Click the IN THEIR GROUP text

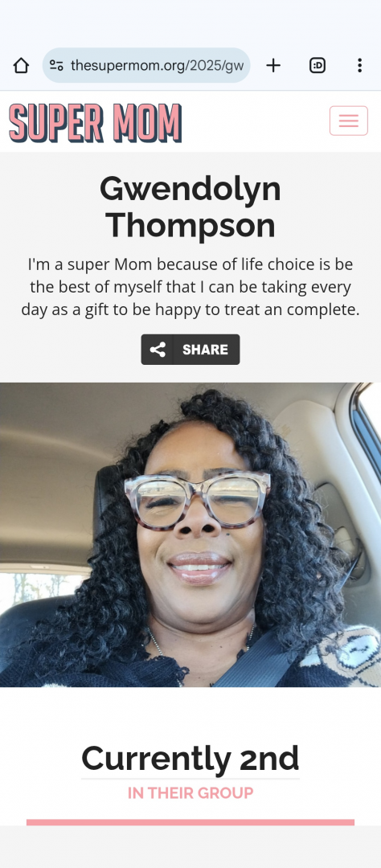tap(190, 792)
